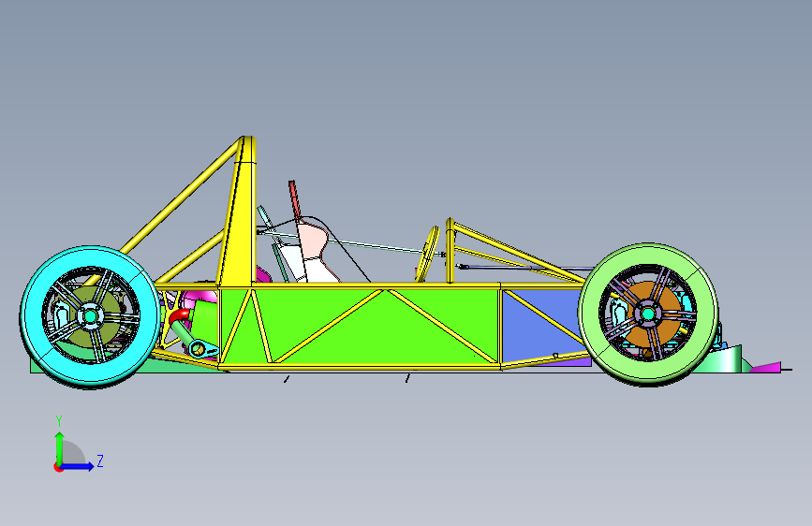Image resolution: width=812 pixels, height=526 pixels.
Task: Click the red origin ball of the triad
Action: tap(58, 467)
